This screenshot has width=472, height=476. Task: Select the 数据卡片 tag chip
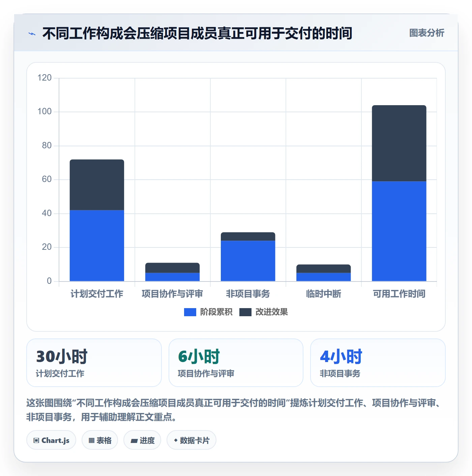tap(191, 440)
